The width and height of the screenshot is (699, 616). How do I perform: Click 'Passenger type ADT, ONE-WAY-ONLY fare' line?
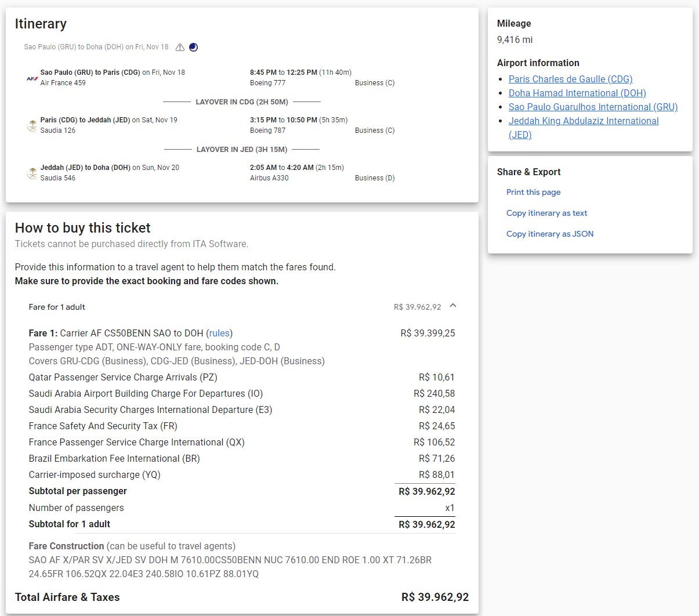coord(154,347)
